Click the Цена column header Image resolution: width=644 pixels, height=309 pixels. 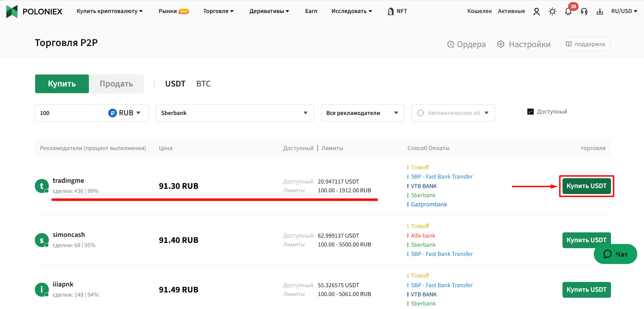(165, 148)
